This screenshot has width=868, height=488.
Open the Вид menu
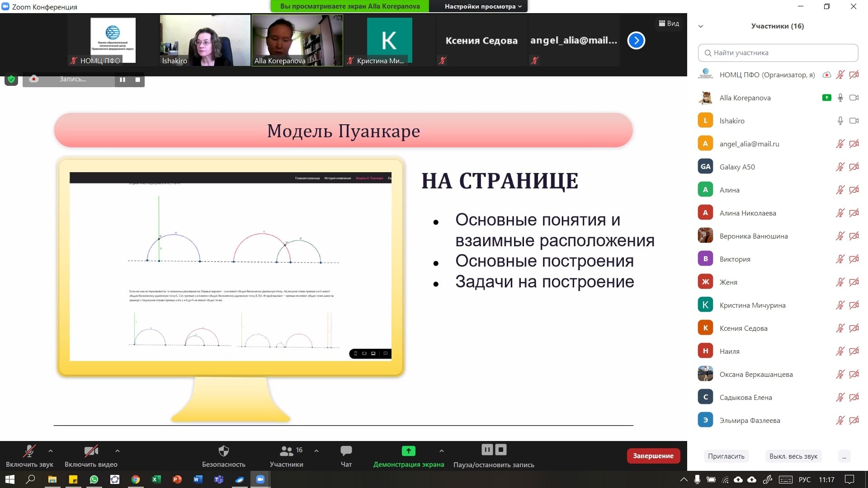pos(669,23)
